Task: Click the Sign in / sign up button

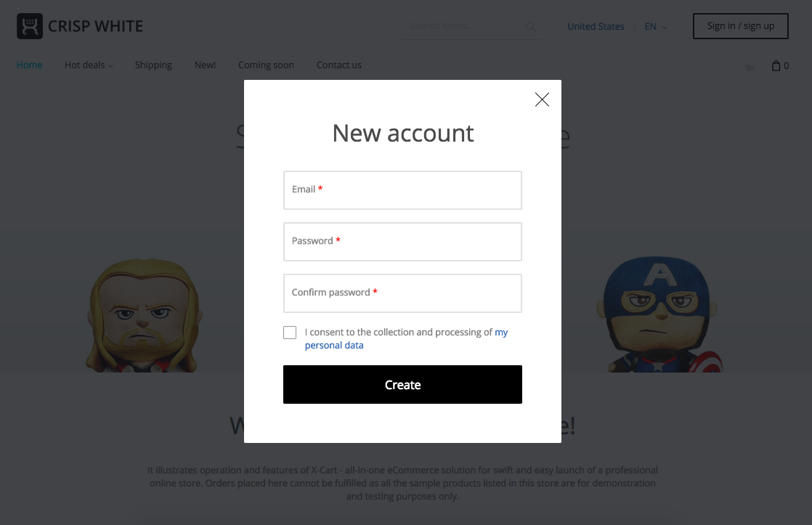Action: (x=741, y=26)
